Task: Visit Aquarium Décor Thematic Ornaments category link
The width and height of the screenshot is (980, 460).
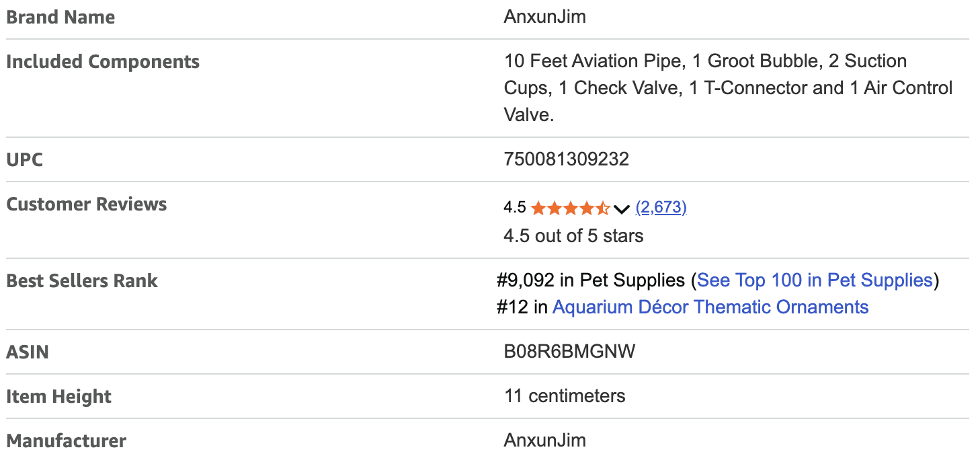Action: tap(710, 307)
